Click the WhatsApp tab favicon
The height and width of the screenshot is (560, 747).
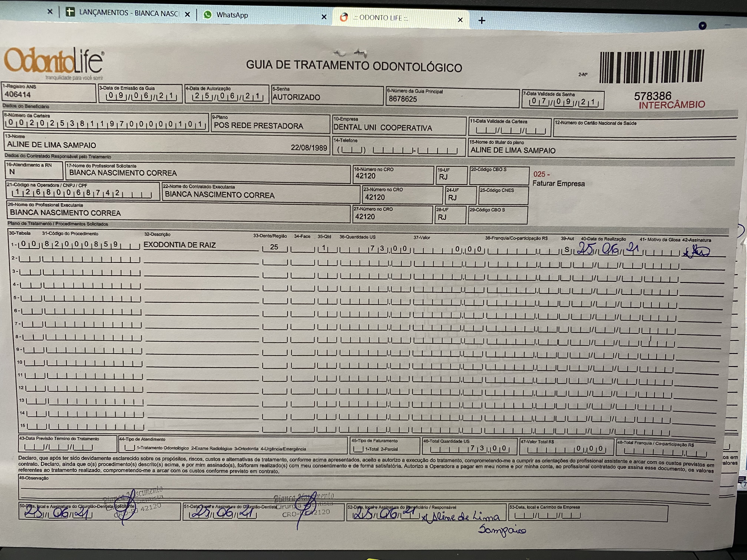click(x=208, y=14)
